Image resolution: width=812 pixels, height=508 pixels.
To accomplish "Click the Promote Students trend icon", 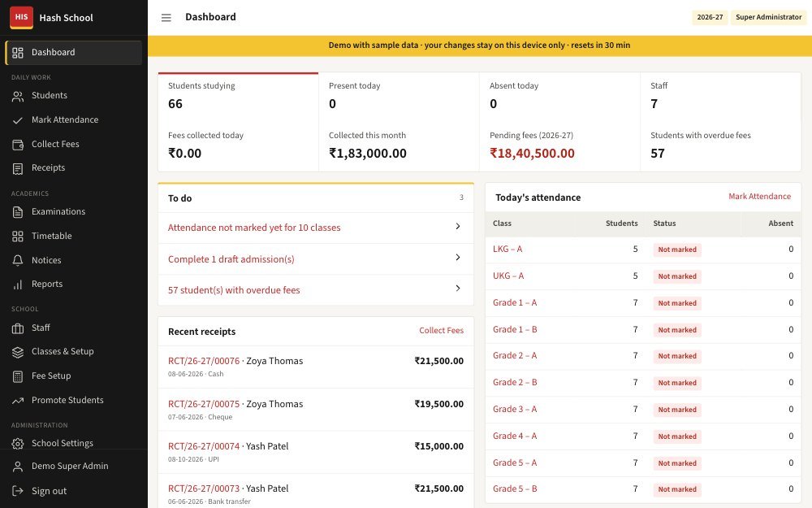I will tap(18, 401).
